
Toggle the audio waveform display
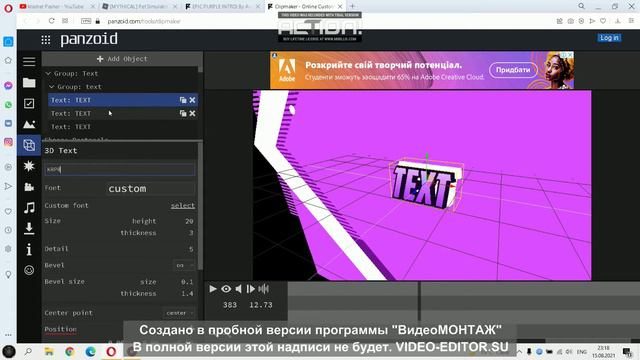264,289
